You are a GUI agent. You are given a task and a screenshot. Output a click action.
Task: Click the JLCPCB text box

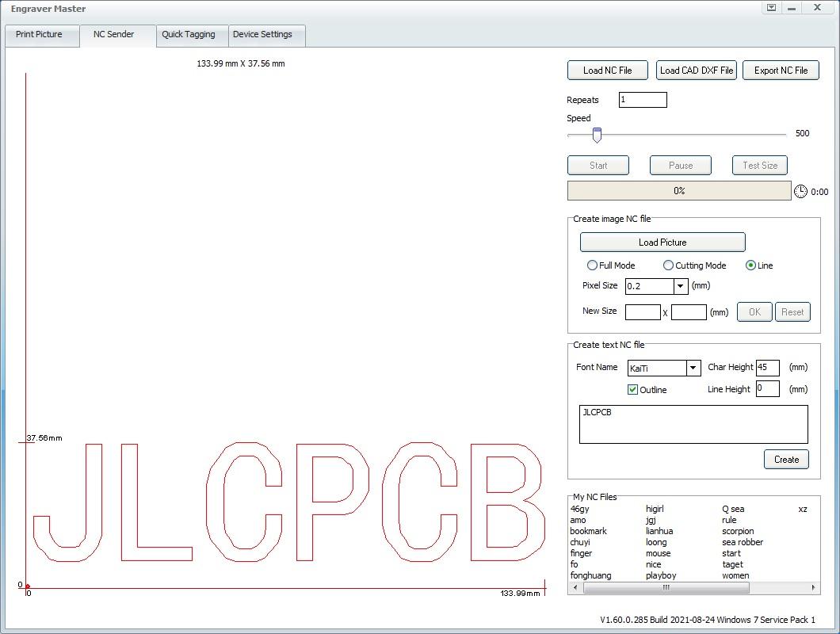[693, 425]
